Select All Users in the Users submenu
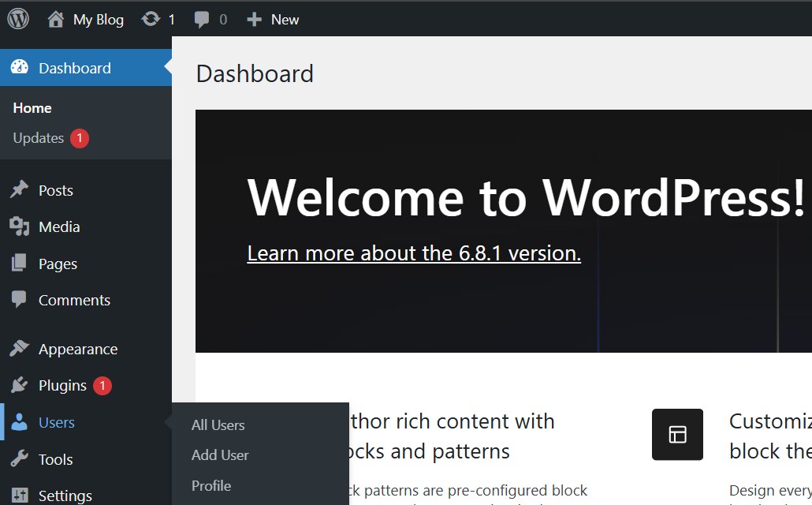812x505 pixels. click(218, 425)
